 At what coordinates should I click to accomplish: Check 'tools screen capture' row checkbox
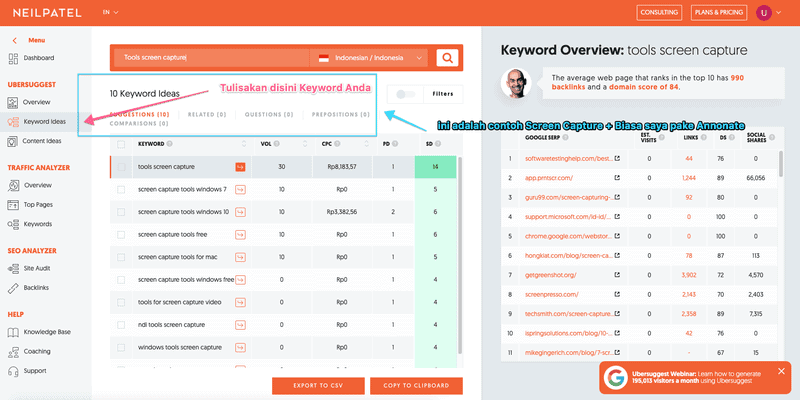(x=121, y=167)
